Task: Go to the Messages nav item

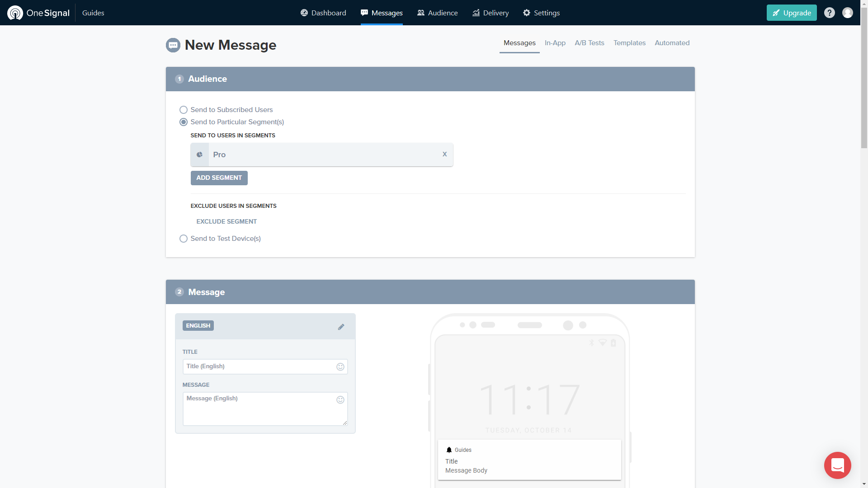Action: click(x=382, y=13)
